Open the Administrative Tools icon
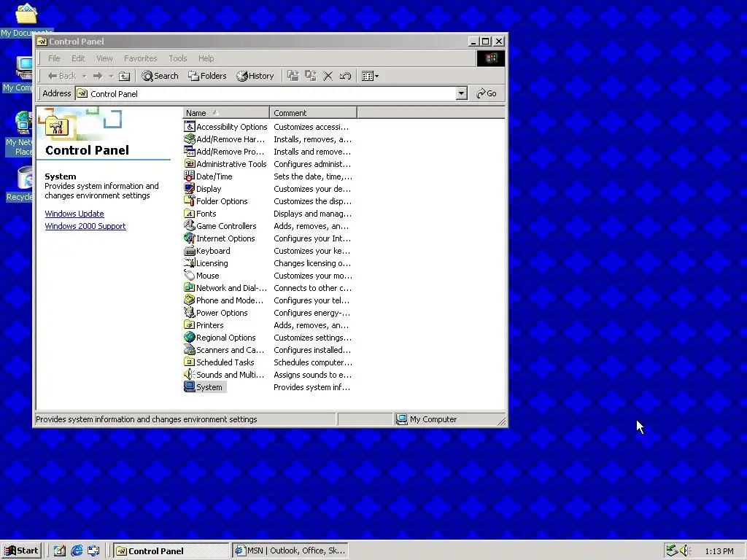This screenshot has width=747, height=560. click(x=190, y=164)
